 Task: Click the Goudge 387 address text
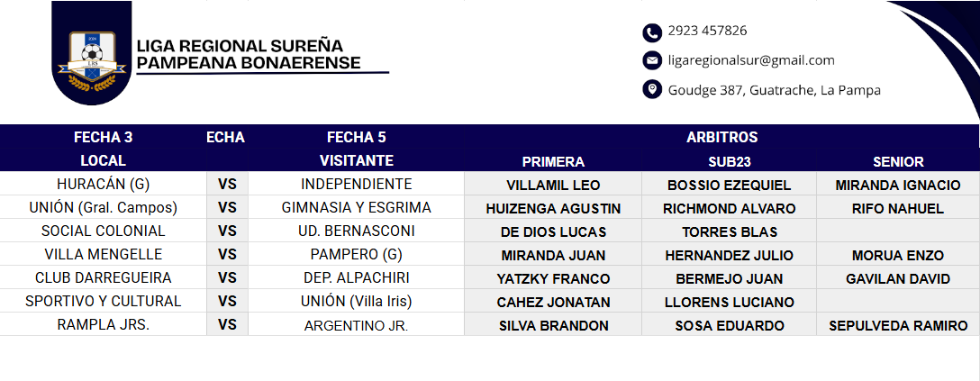774,90
